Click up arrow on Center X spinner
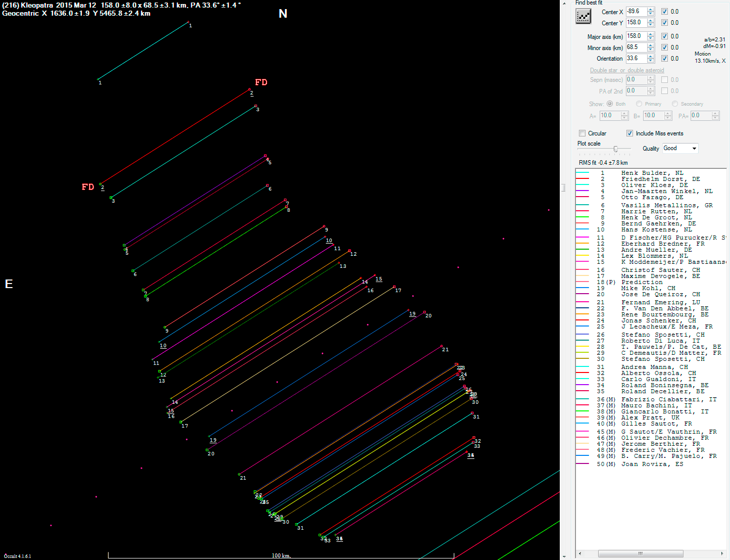This screenshot has height=560, width=730. (651, 9)
